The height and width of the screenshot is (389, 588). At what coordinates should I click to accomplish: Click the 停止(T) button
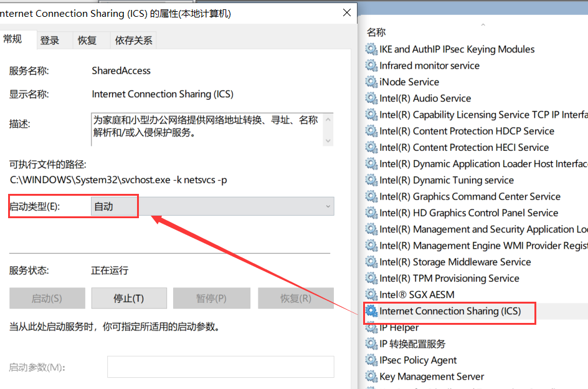[x=129, y=299]
